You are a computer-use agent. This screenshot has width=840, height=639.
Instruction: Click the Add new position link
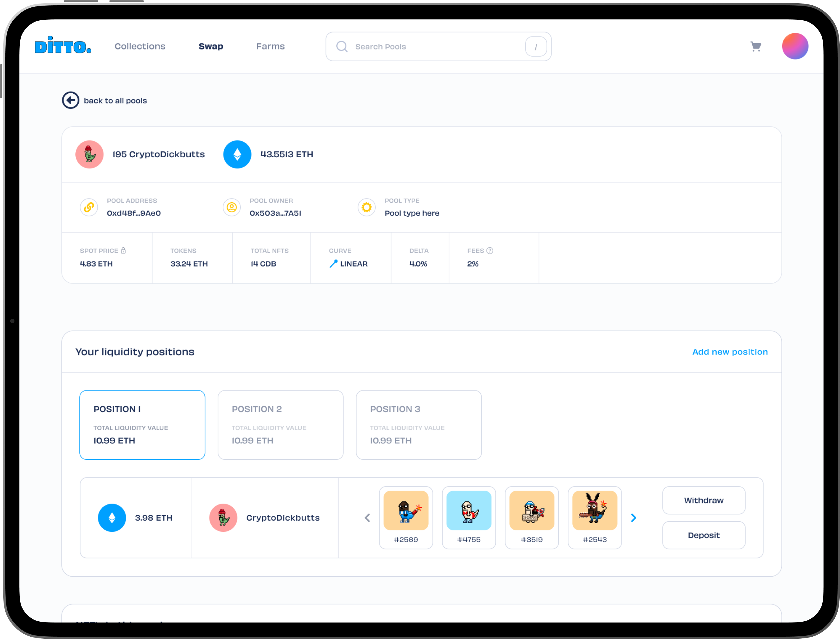[x=730, y=352]
